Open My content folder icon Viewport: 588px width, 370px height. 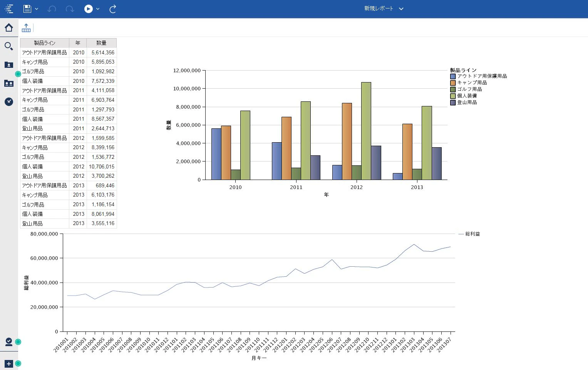click(9, 65)
